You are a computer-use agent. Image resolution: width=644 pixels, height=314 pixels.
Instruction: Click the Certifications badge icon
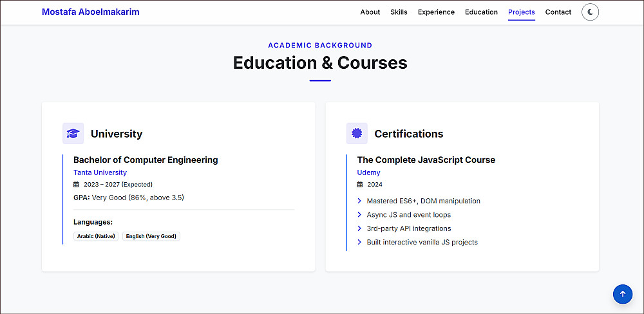(357, 133)
